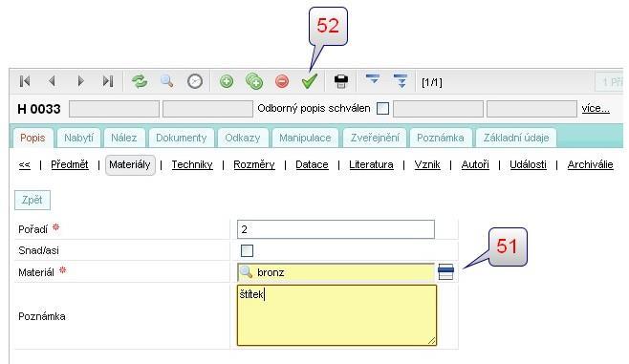Open material lookup list icon beside bronz
Screen dimensions: 629x364
tap(445, 272)
